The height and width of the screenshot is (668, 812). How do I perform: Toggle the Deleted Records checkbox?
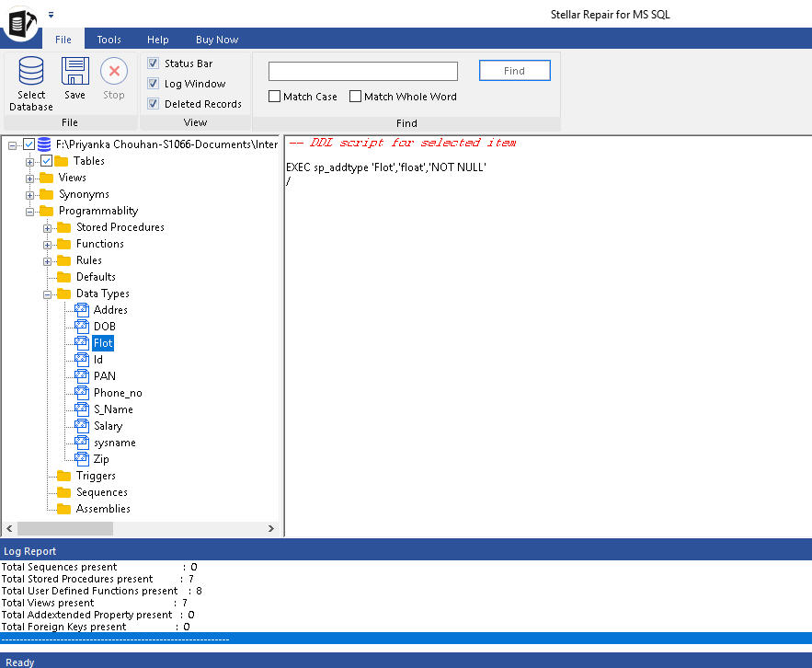click(153, 104)
